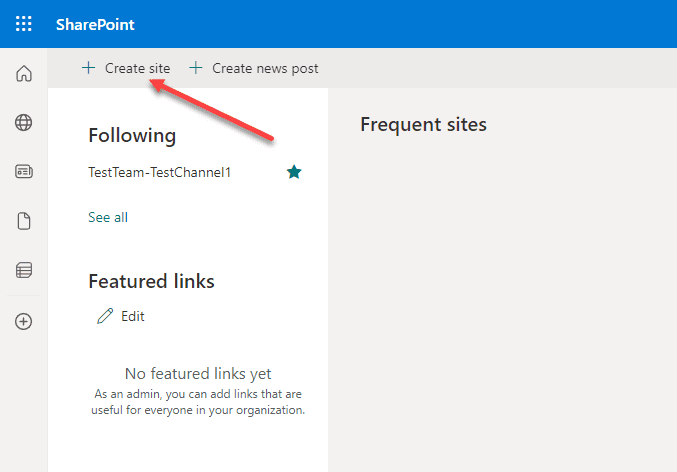Click the plus icon for Create site
Image resolution: width=677 pixels, height=472 pixels.
pyautogui.click(x=89, y=68)
